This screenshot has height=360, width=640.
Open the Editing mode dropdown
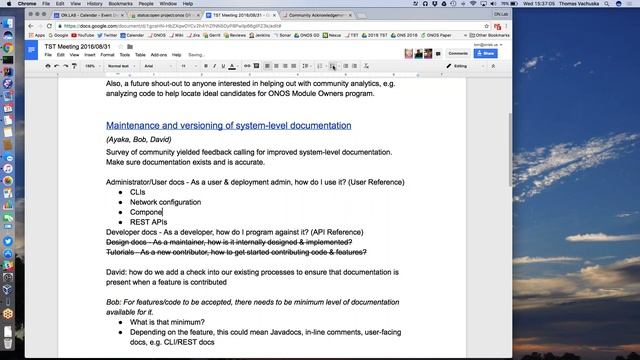coord(464,66)
